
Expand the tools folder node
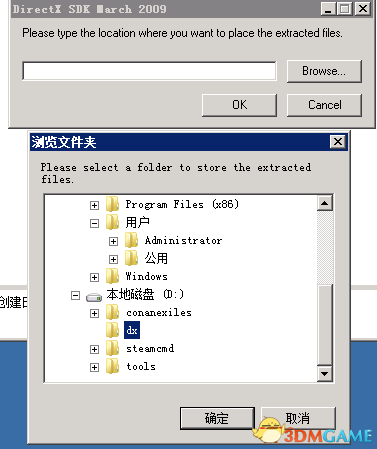coord(94,367)
